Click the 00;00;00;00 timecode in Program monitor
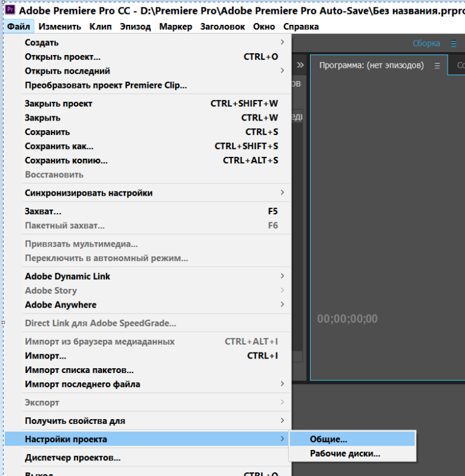The height and width of the screenshot is (476, 465). coord(347,319)
